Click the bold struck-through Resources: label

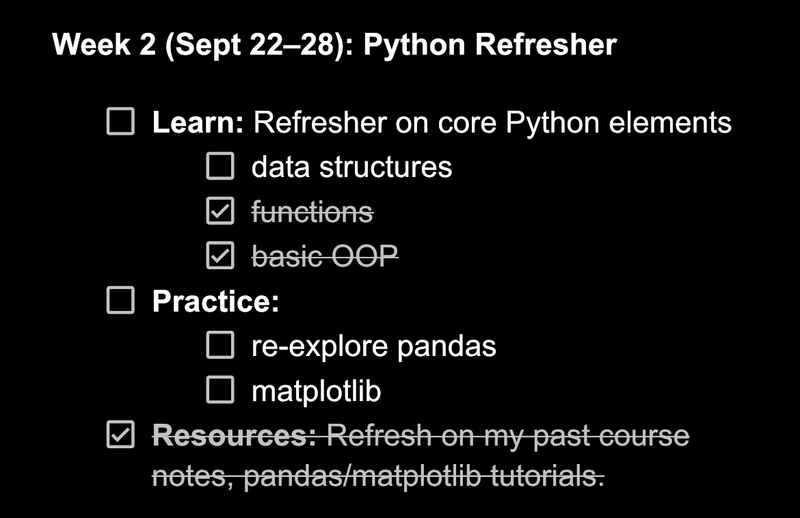235,435
